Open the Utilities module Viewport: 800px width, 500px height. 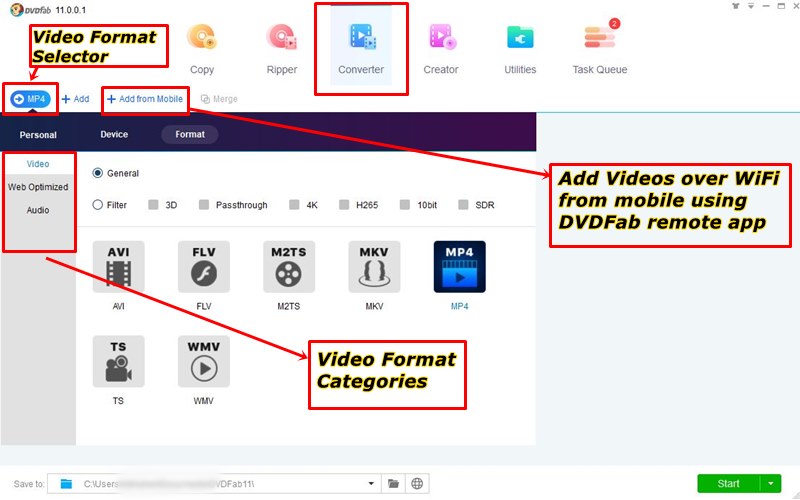(520, 49)
